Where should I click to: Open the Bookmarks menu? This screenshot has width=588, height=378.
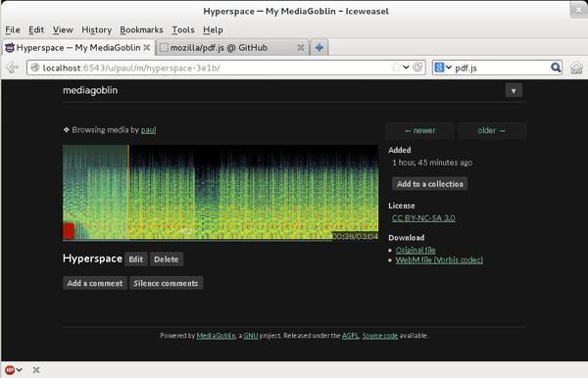point(141,30)
